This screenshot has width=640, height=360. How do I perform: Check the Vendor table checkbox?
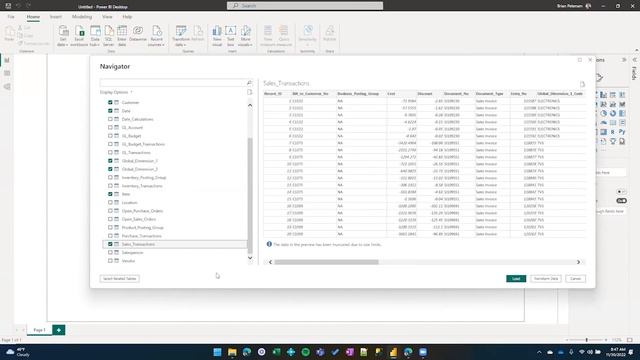point(110,261)
